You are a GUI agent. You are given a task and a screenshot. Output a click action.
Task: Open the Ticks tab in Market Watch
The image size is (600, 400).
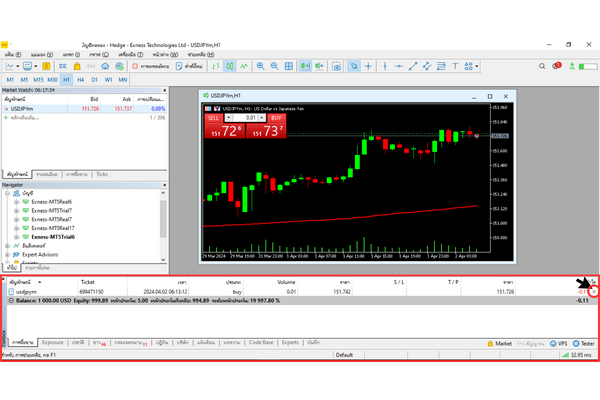point(102,174)
